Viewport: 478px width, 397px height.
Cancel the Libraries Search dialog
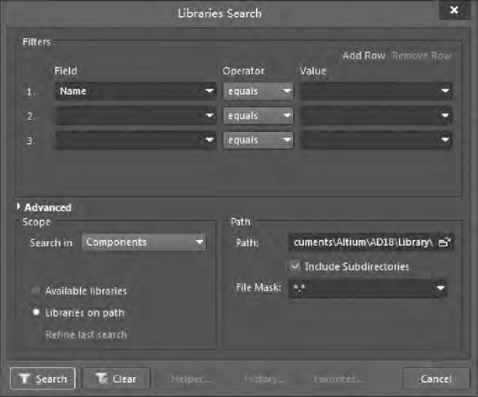[x=436, y=379]
